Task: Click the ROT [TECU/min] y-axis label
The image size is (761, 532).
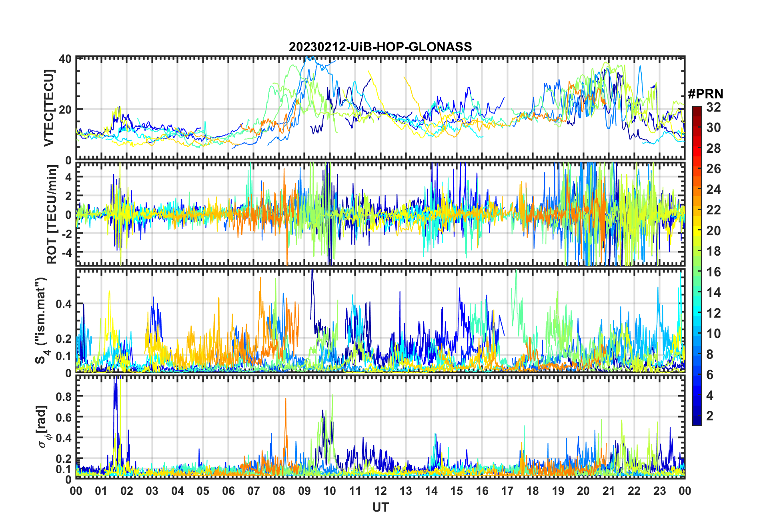Action: pyautogui.click(x=52, y=214)
